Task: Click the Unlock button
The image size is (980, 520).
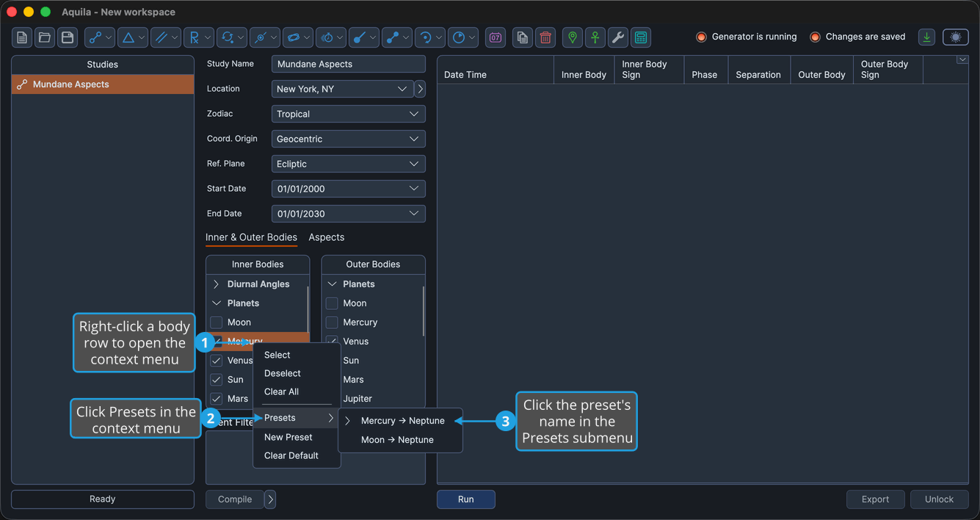Action: (x=939, y=499)
